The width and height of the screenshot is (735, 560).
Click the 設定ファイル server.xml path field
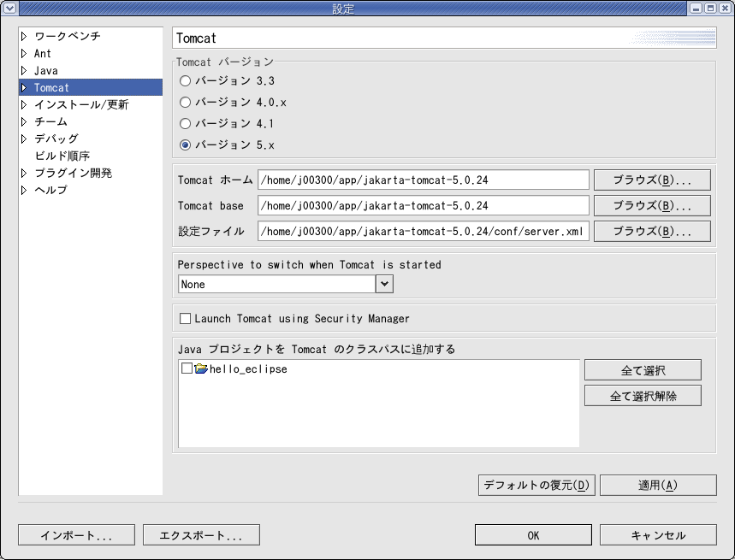click(424, 232)
